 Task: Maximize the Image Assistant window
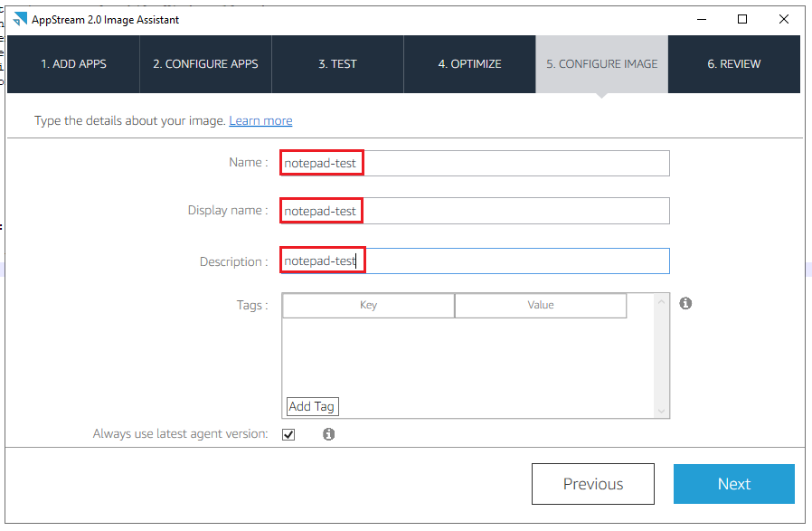tap(742, 20)
